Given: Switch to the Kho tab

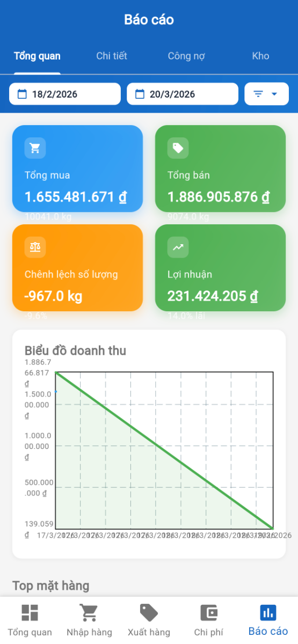Looking at the screenshot, I should pos(260,56).
